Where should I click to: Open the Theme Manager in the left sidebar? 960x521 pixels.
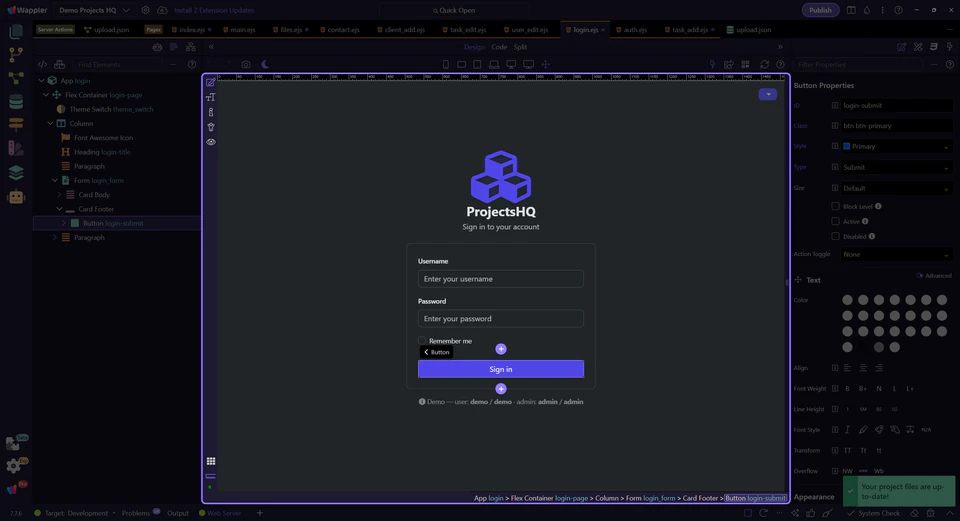coord(16,148)
